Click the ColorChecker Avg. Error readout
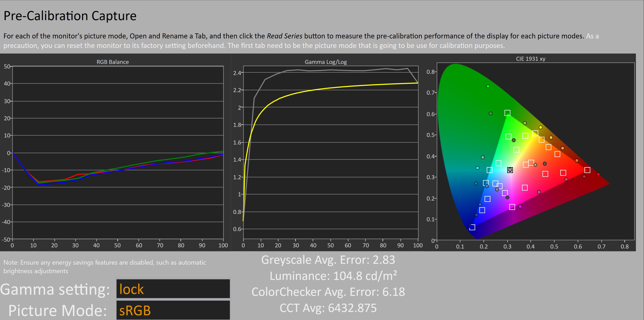The width and height of the screenshot is (644, 320). click(328, 292)
